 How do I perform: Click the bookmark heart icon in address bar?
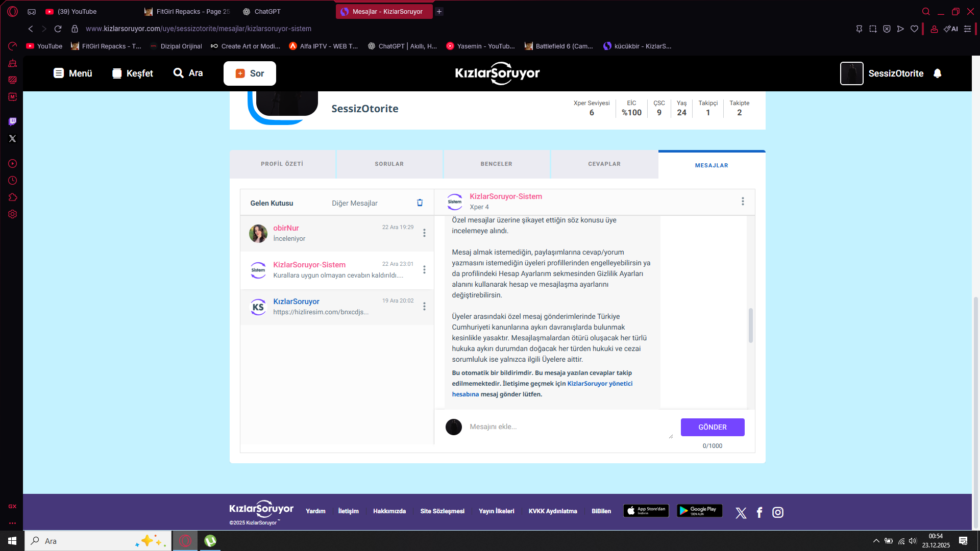coord(914,29)
